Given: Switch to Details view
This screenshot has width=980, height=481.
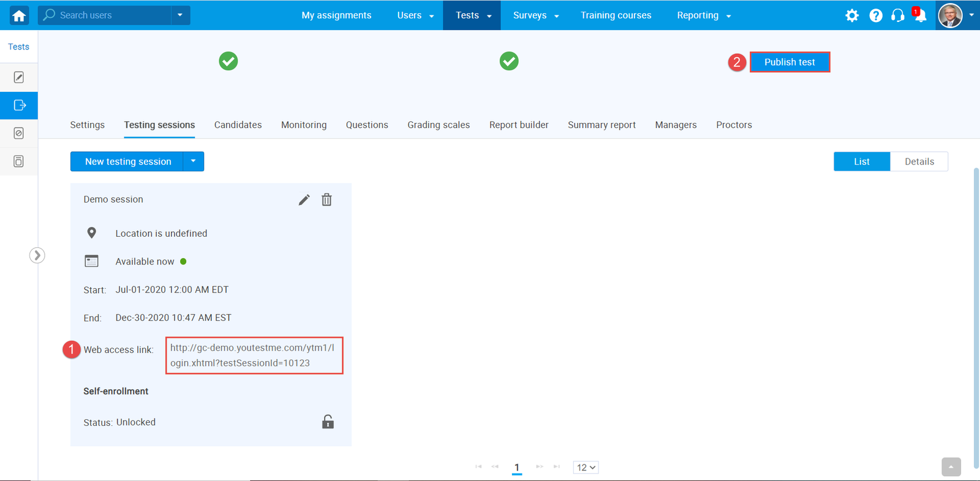Looking at the screenshot, I should 919,162.
